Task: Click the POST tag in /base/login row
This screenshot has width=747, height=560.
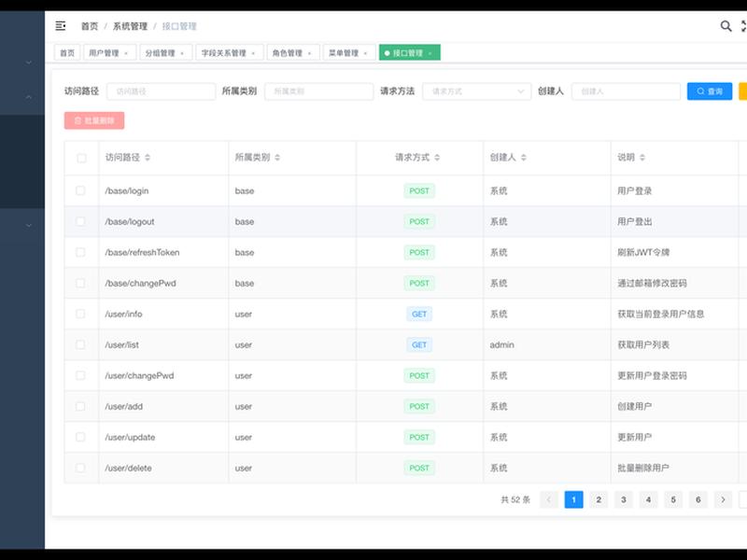Action: [419, 190]
